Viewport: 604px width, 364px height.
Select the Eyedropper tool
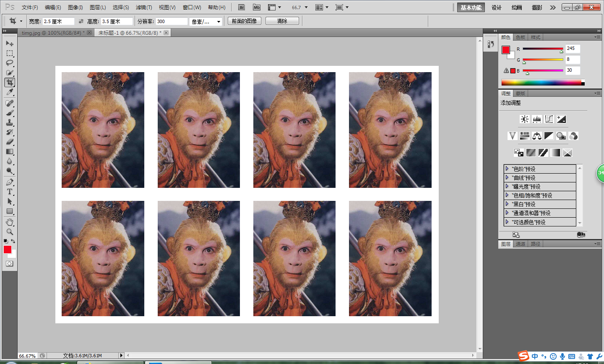(x=10, y=92)
